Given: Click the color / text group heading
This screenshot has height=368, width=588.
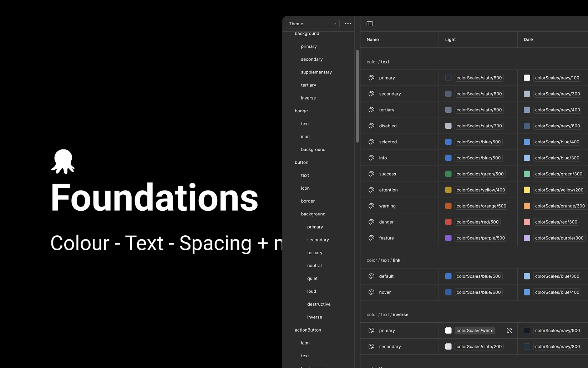Looking at the screenshot, I should (378, 62).
